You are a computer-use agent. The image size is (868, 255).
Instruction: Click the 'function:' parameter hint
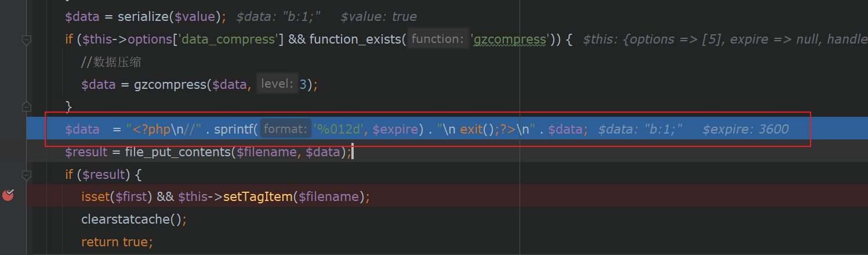pyautogui.click(x=437, y=39)
